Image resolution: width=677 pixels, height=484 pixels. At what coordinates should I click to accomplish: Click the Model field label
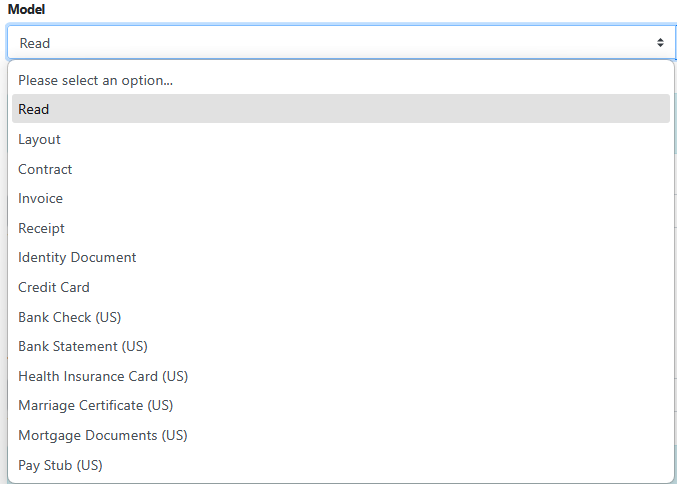click(x=27, y=9)
